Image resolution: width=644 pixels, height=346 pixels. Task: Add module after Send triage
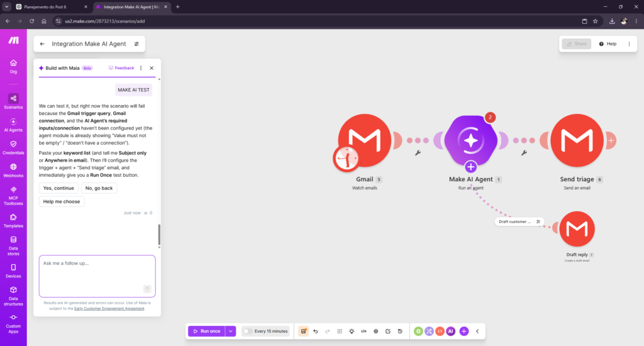click(x=611, y=140)
